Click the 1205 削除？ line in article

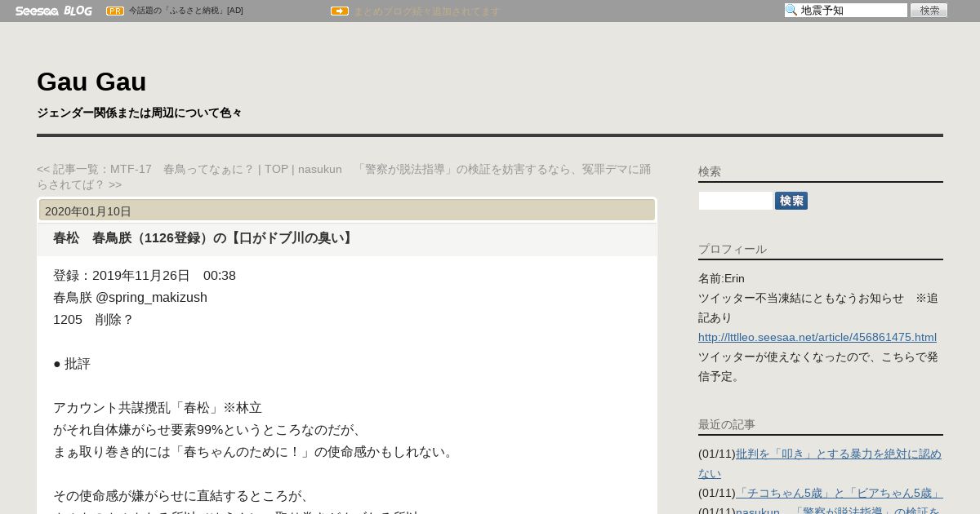(x=93, y=320)
